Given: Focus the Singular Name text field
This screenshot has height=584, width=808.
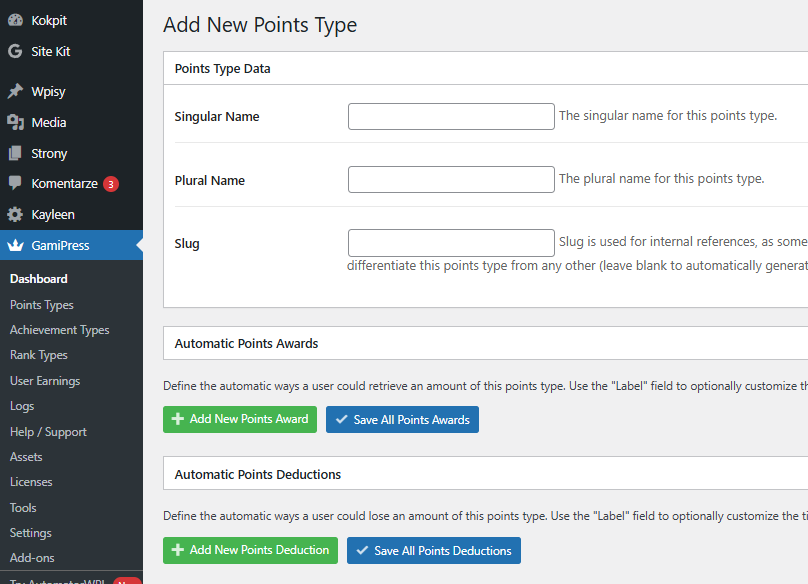Looking at the screenshot, I should pyautogui.click(x=451, y=116).
